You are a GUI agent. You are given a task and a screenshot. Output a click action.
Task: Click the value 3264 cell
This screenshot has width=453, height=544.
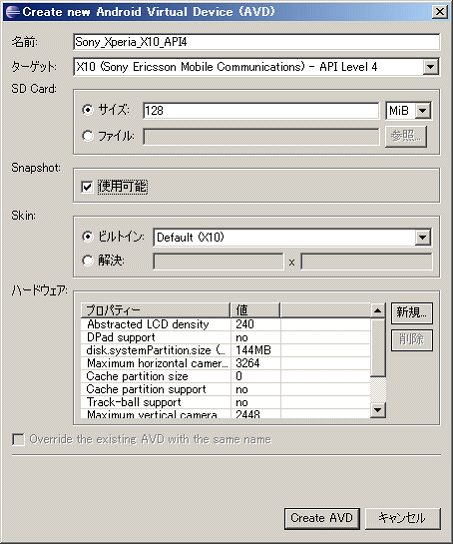coord(248,363)
